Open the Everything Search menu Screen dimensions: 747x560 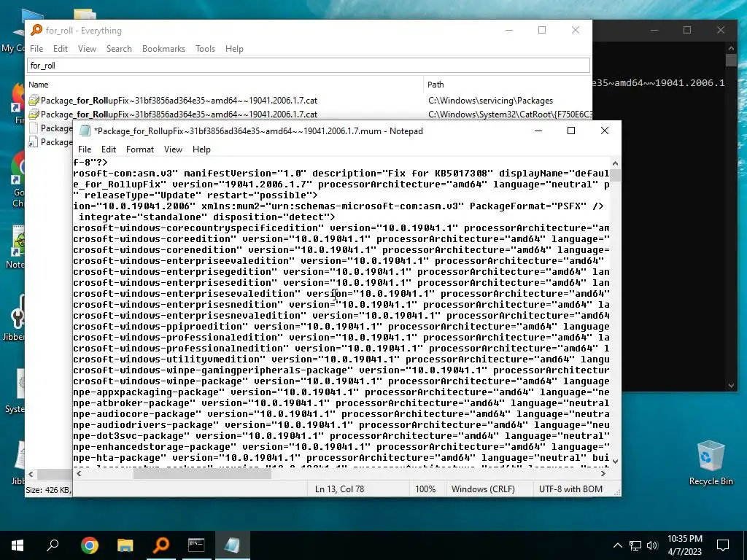tap(119, 49)
